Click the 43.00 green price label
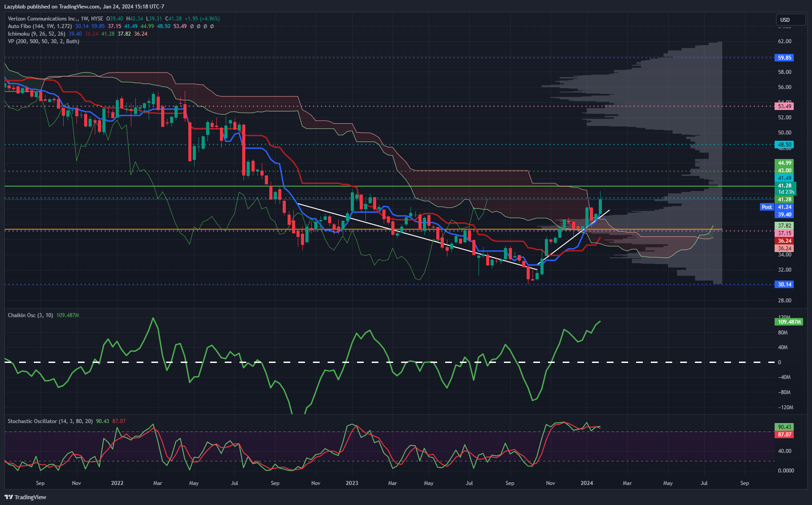This screenshot has height=505, width=812. [x=784, y=171]
